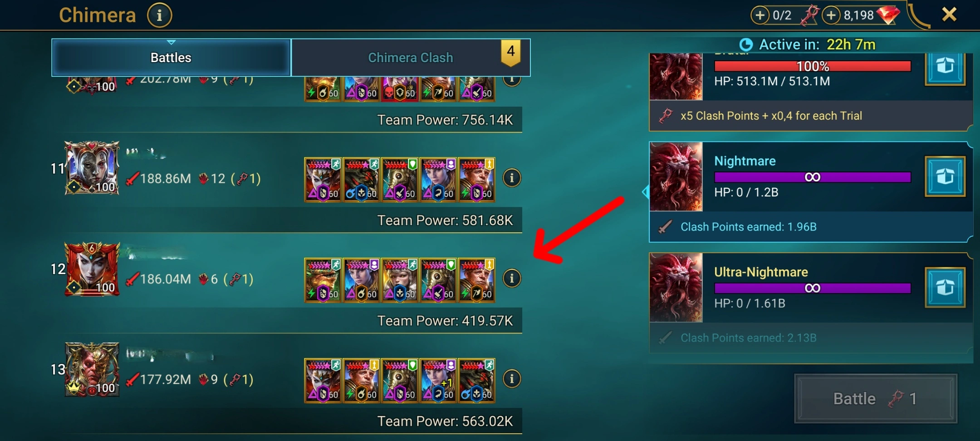
Task: Close the Chimera screen with the X
Action: pos(949,15)
